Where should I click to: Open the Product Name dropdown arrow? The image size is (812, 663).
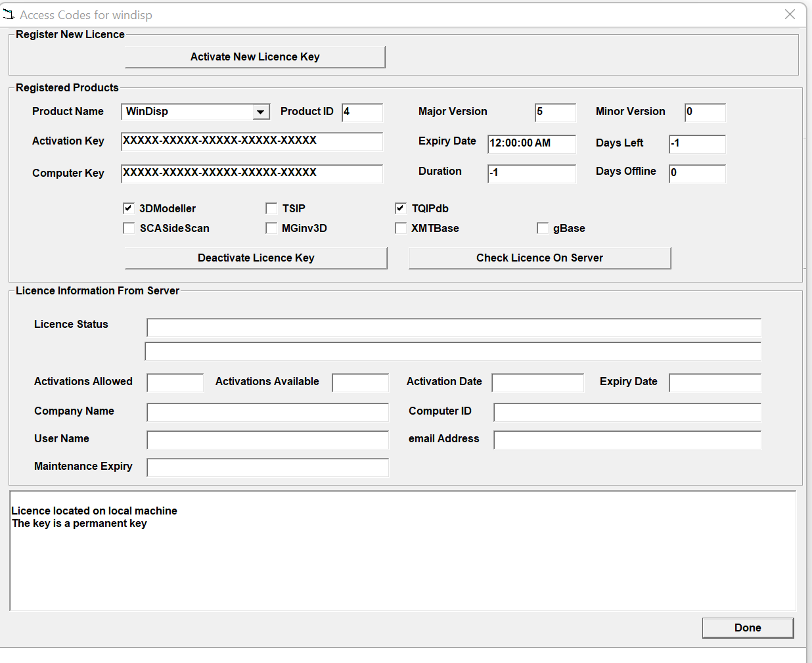(x=261, y=112)
